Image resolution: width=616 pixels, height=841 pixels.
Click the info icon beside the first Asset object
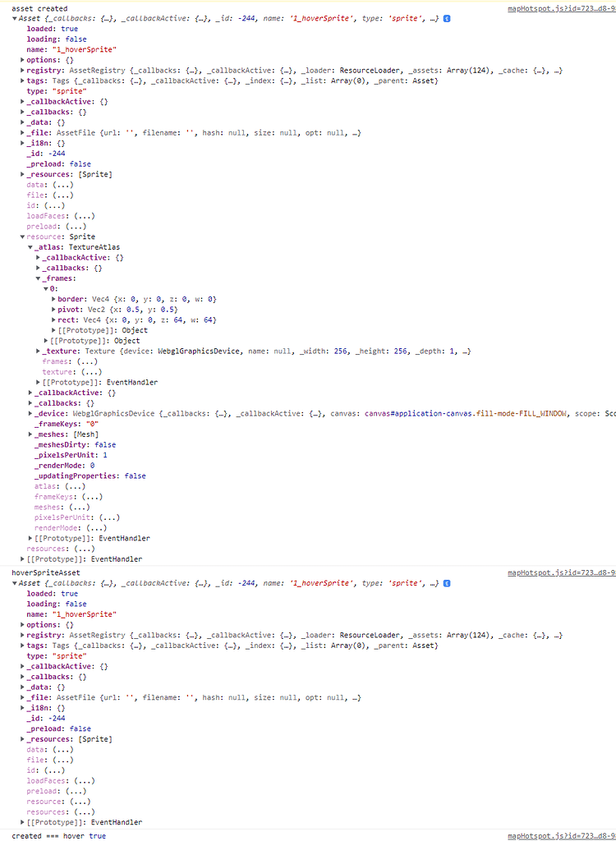click(447, 18)
